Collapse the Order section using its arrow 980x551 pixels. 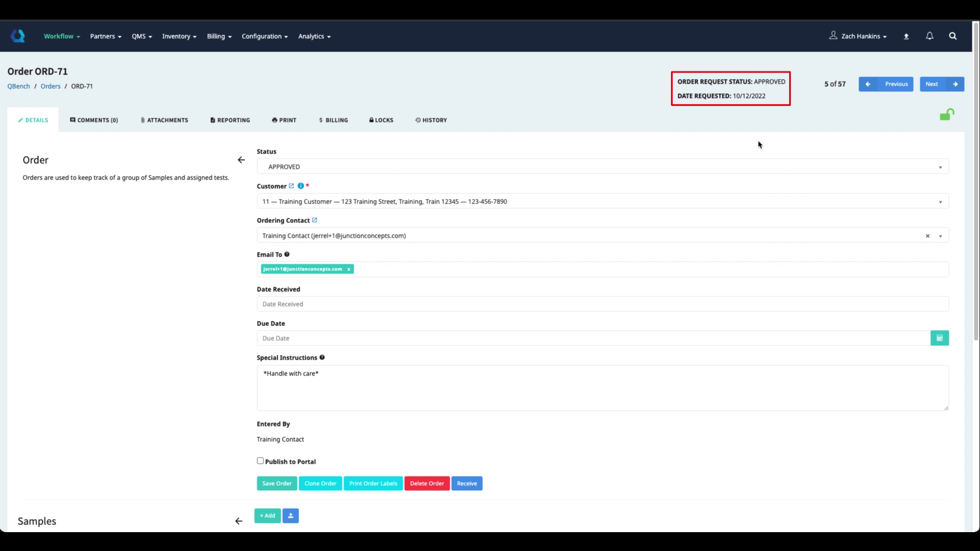click(x=241, y=160)
